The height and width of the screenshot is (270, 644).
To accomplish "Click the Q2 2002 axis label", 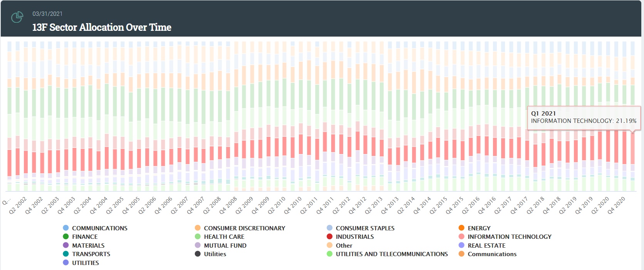I will click(18, 205).
